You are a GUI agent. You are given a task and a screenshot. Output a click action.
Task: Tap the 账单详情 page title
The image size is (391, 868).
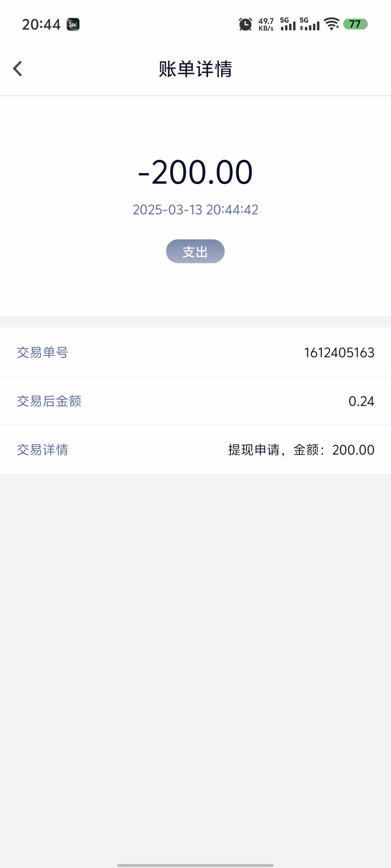pyautogui.click(x=195, y=69)
